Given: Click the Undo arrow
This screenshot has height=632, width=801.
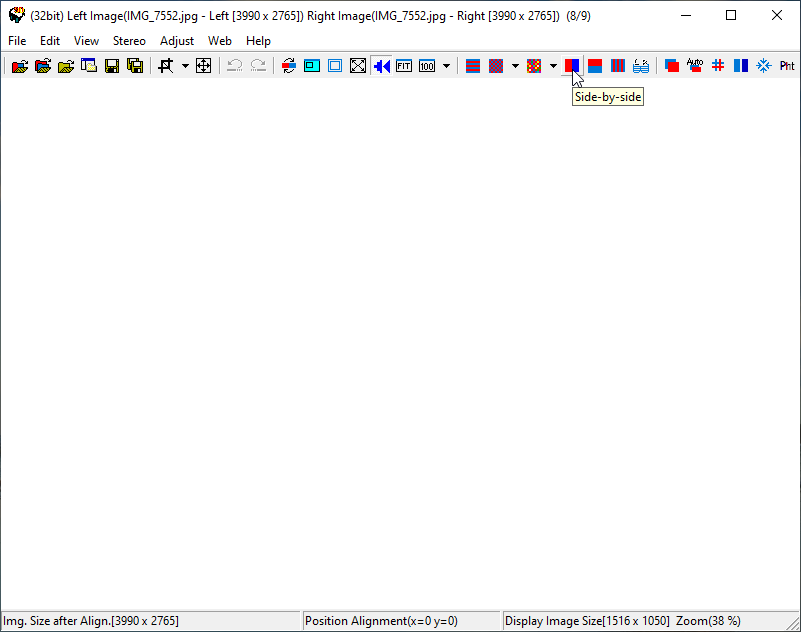Looking at the screenshot, I should pyautogui.click(x=234, y=66).
